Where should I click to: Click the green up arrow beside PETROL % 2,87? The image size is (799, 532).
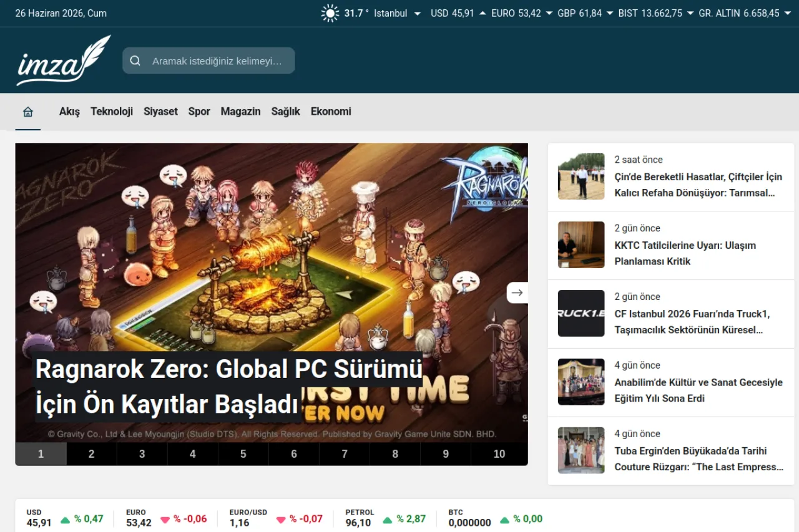(x=388, y=520)
